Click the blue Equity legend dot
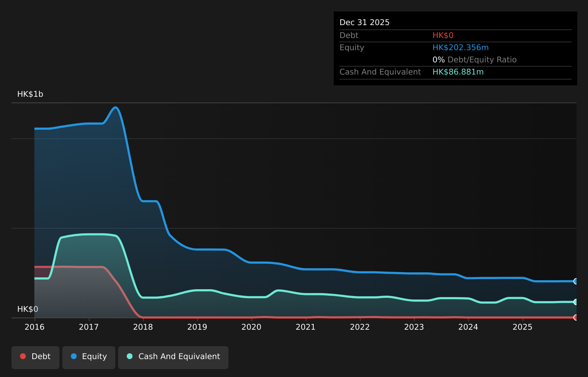Image resolution: width=588 pixels, height=377 pixels. (x=74, y=356)
